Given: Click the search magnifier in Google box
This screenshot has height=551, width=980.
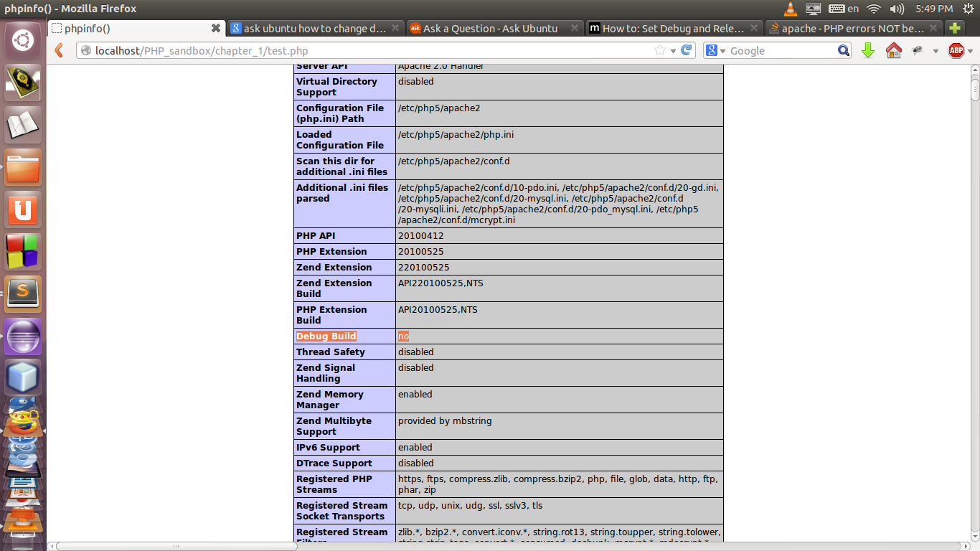Looking at the screenshot, I should [x=844, y=50].
